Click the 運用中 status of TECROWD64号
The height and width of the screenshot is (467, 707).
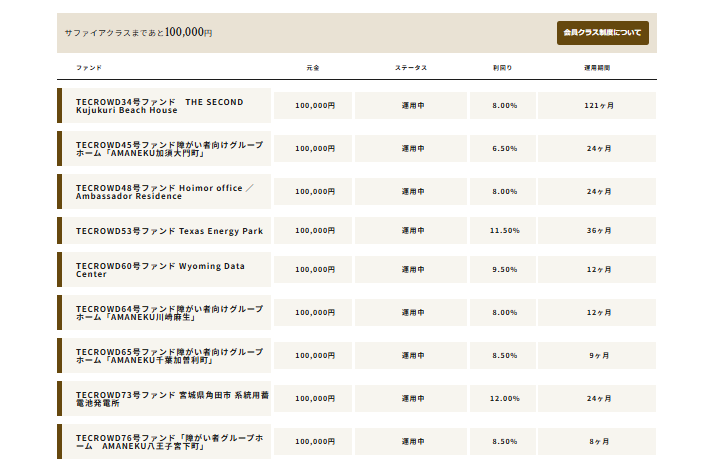point(411,312)
